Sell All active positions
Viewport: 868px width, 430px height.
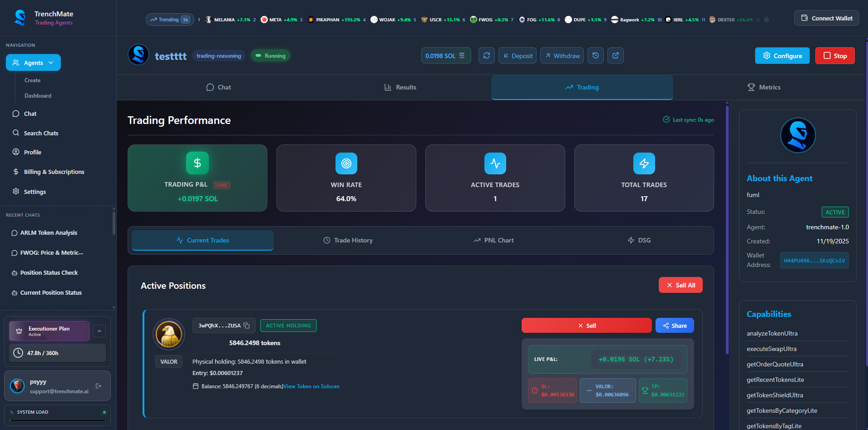[680, 285]
